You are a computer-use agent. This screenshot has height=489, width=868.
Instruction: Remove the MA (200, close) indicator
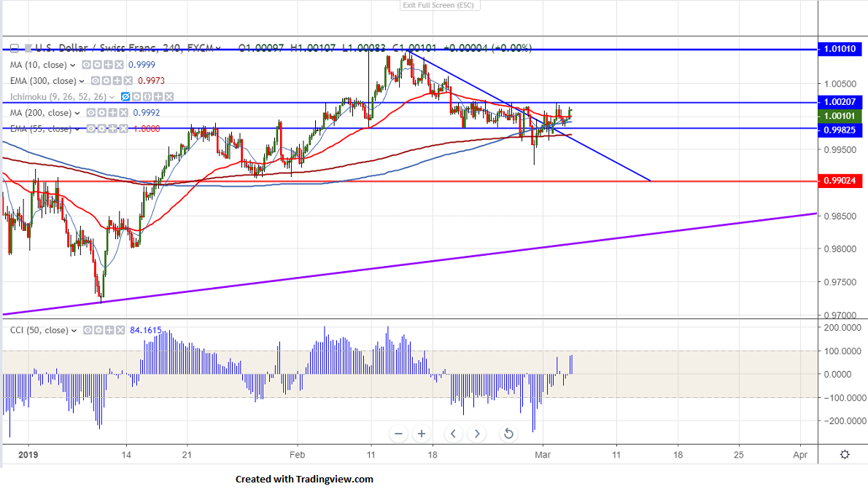pos(123,112)
